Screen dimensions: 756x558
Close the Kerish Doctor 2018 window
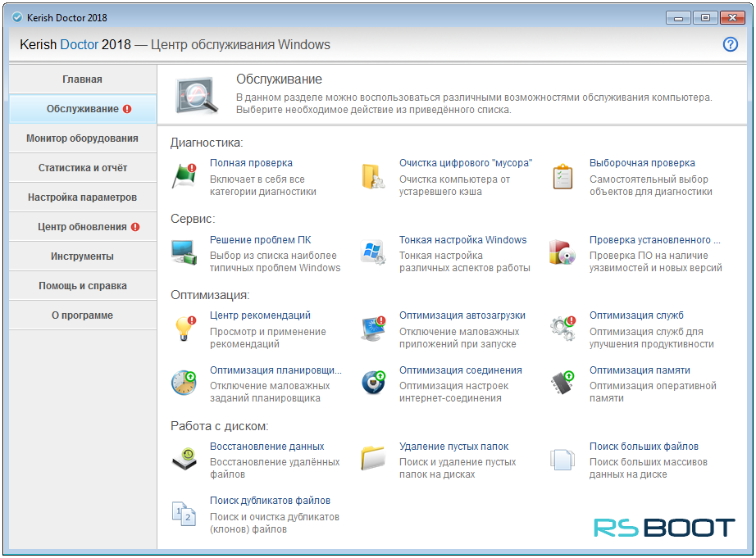pos(732,18)
